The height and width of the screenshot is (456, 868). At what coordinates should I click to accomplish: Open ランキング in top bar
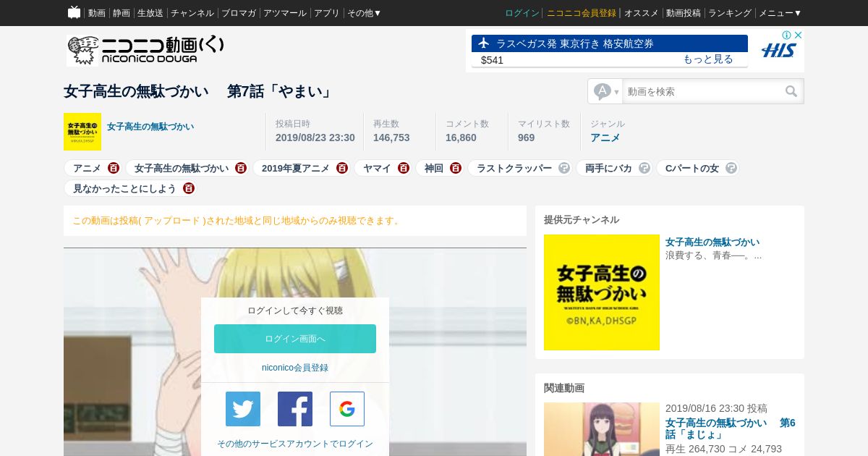click(x=730, y=13)
